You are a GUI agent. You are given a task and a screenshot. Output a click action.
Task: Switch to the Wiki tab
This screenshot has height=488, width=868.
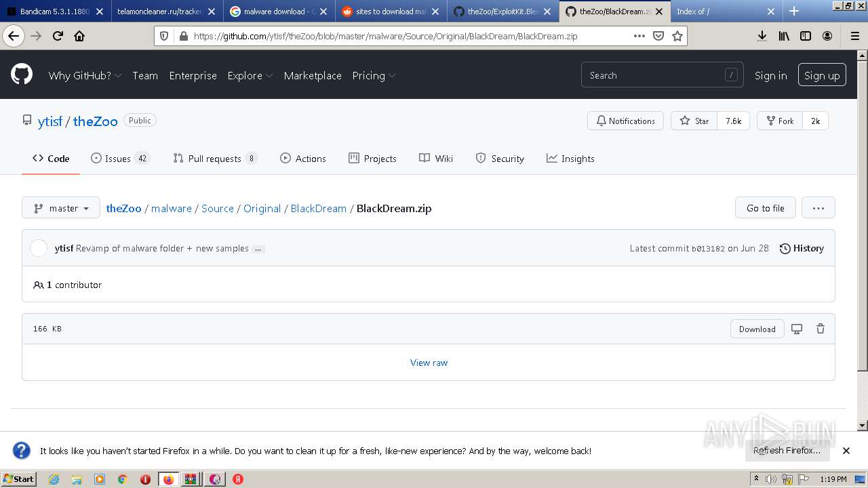[x=436, y=159]
